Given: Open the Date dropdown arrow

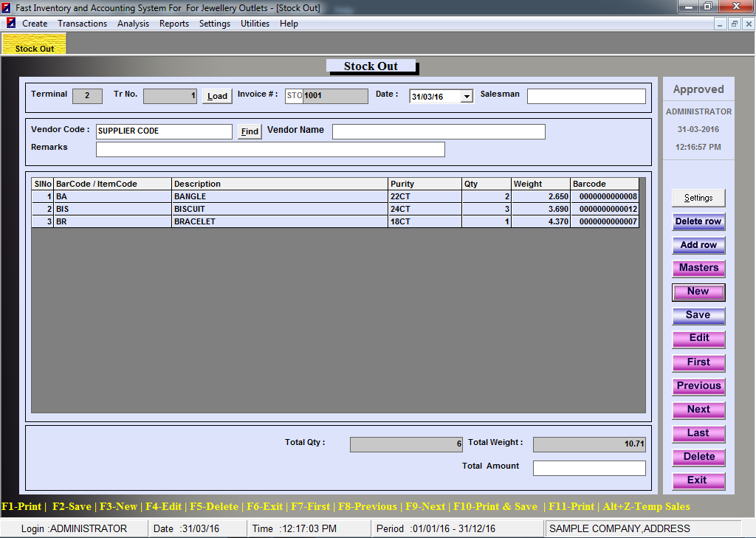Looking at the screenshot, I should [467, 97].
